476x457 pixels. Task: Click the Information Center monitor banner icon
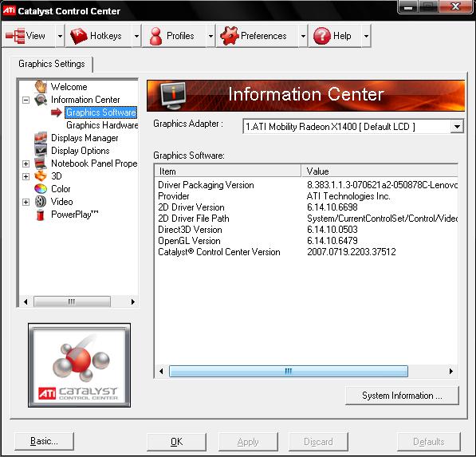pos(173,96)
